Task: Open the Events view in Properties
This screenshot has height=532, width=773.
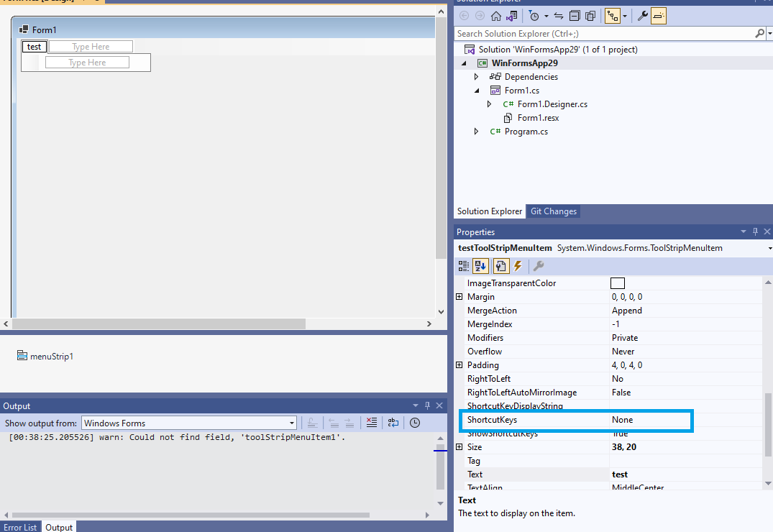Action: [x=517, y=266]
